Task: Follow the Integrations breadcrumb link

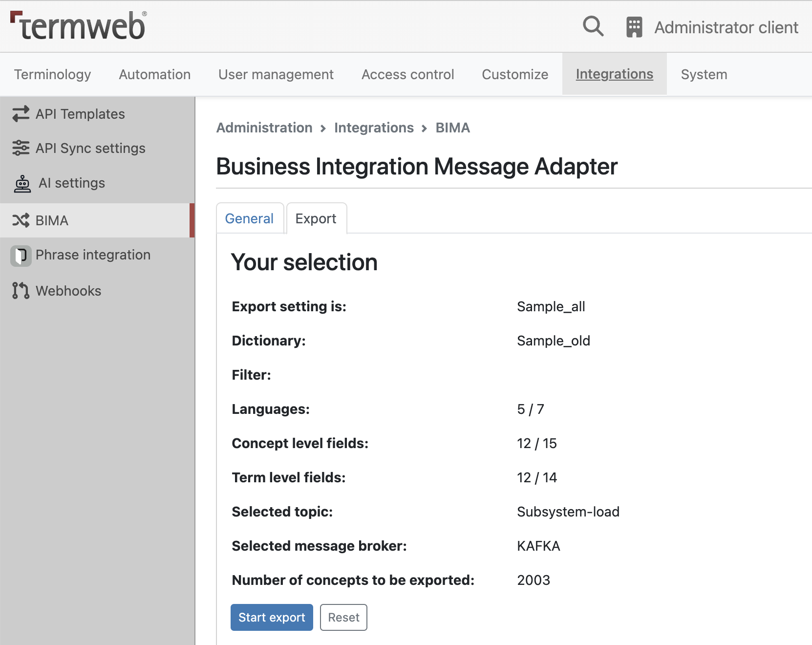Action: [x=374, y=128]
